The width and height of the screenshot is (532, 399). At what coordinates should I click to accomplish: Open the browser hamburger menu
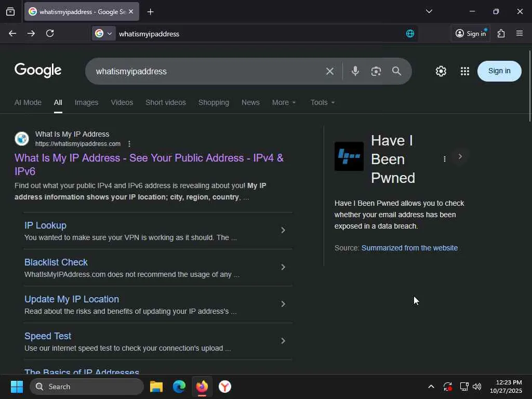[520, 33]
